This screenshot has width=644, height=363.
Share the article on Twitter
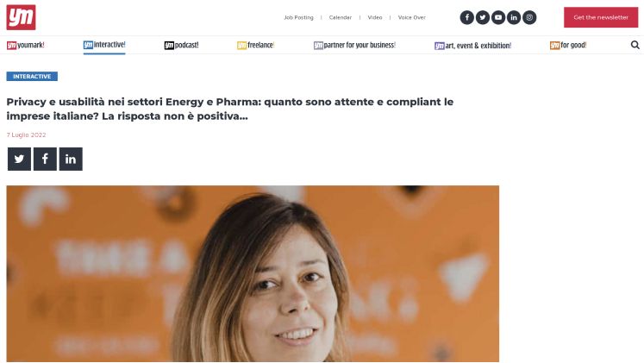click(19, 159)
